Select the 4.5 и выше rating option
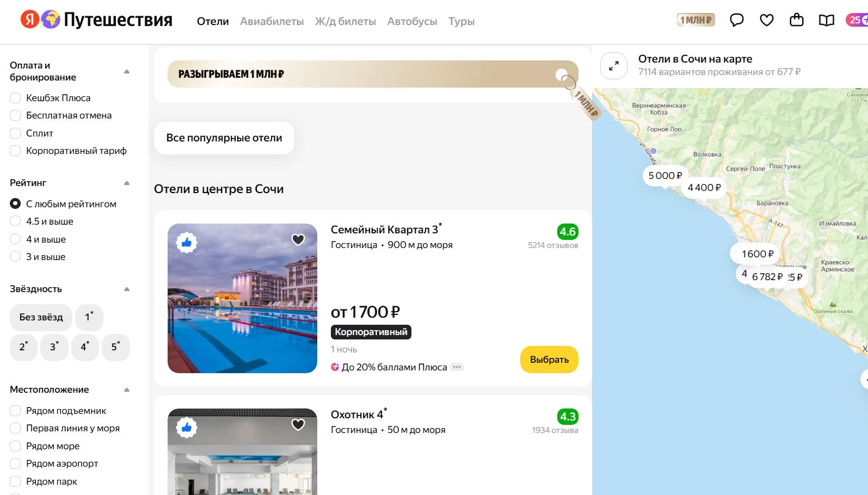The image size is (868, 495). pyautogui.click(x=16, y=221)
